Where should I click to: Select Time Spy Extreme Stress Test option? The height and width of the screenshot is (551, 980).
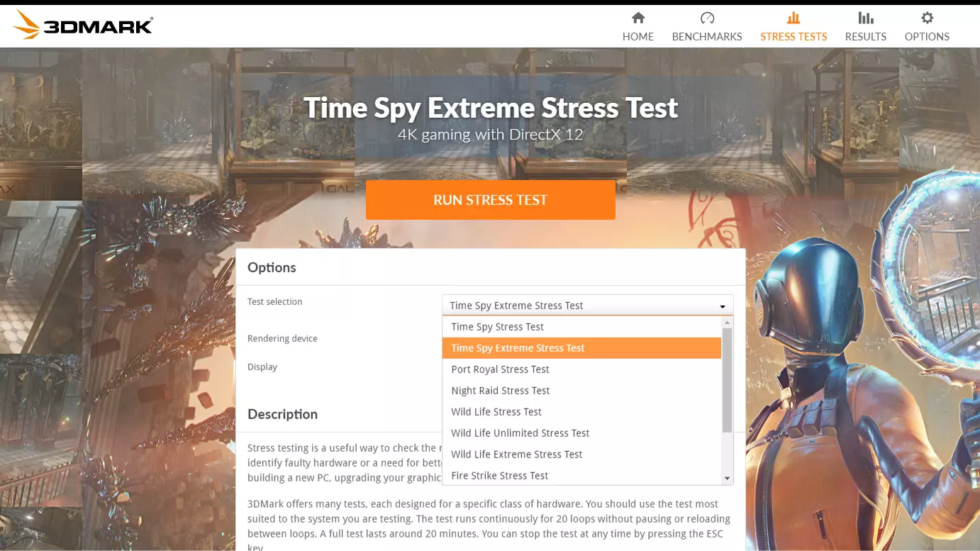click(x=581, y=348)
